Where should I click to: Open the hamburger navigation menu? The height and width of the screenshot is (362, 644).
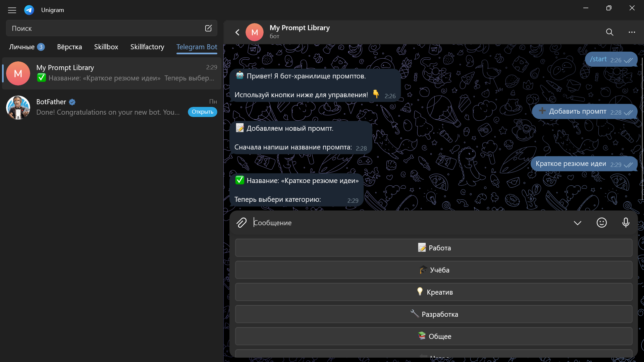[12, 10]
